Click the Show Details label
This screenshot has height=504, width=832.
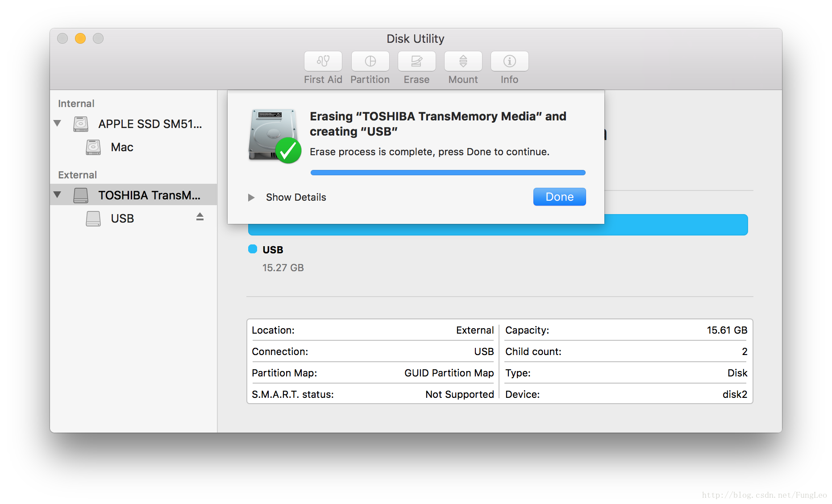(296, 197)
